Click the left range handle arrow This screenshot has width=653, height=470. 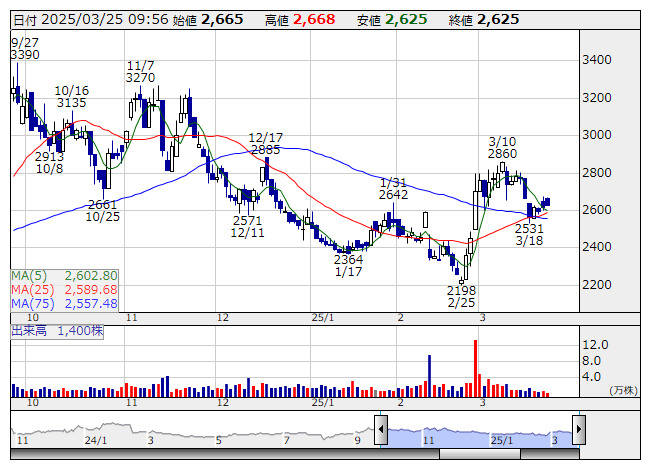click(381, 430)
